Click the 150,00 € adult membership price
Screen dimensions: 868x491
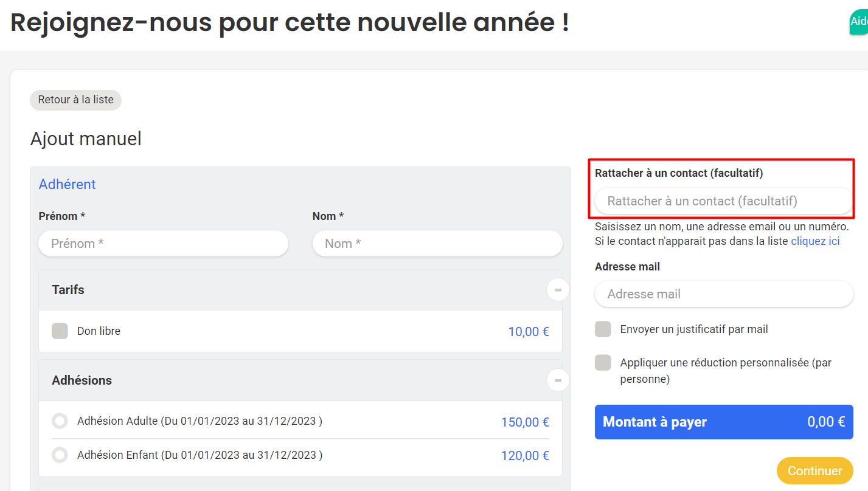point(525,422)
